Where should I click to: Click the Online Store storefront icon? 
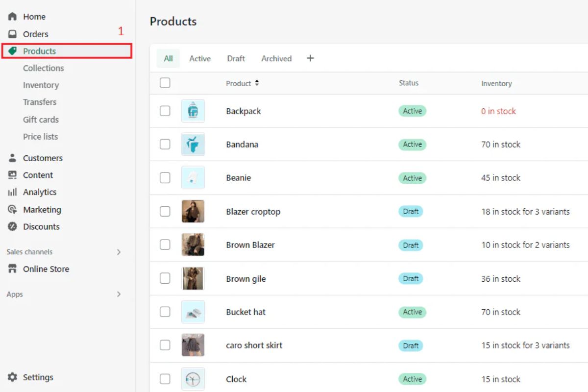(x=13, y=269)
